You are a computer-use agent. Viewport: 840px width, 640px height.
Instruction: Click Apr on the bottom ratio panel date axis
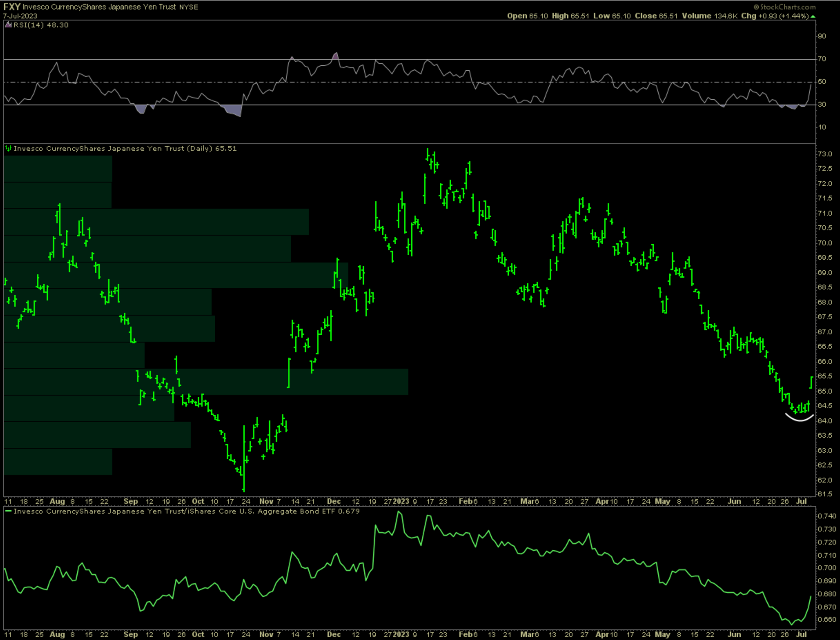coord(602,634)
